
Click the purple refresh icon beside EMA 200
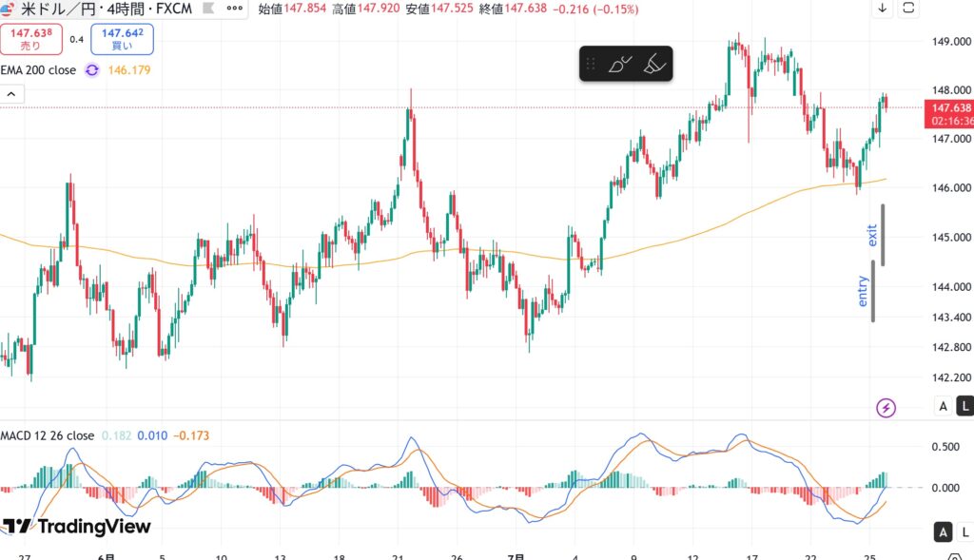click(x=92, y=70)
